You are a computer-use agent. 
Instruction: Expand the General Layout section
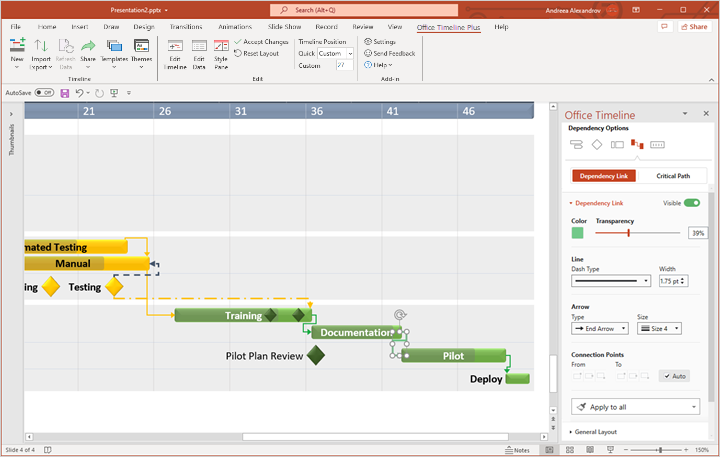(595, 432)
